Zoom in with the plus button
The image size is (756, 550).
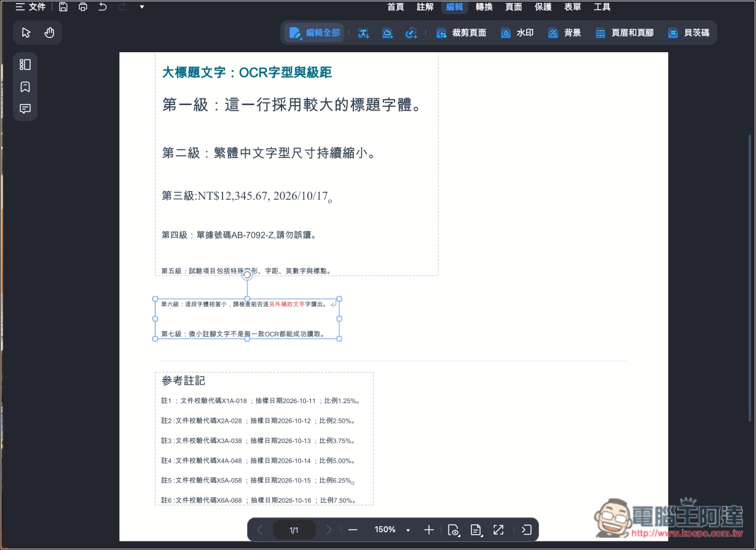429,530
